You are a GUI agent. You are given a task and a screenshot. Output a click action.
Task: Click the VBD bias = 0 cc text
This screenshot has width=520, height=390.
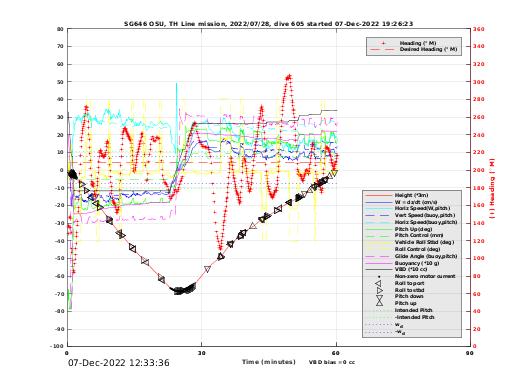point(332,362)
